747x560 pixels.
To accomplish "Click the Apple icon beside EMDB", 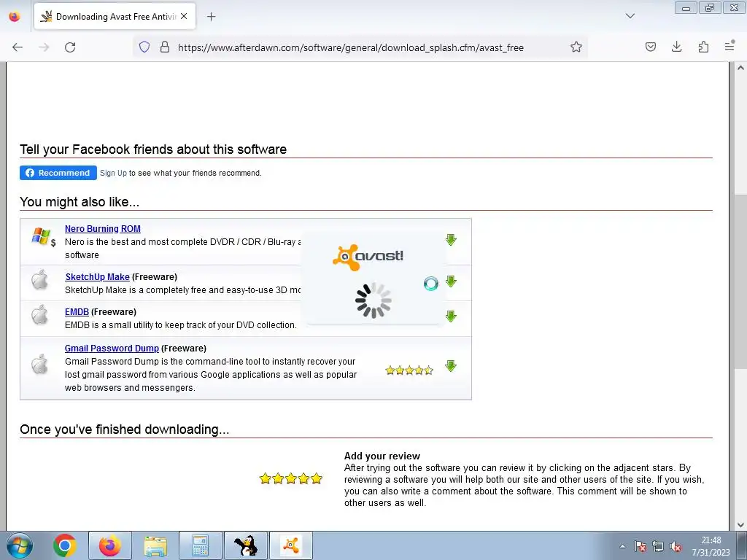I will [39, 315].
